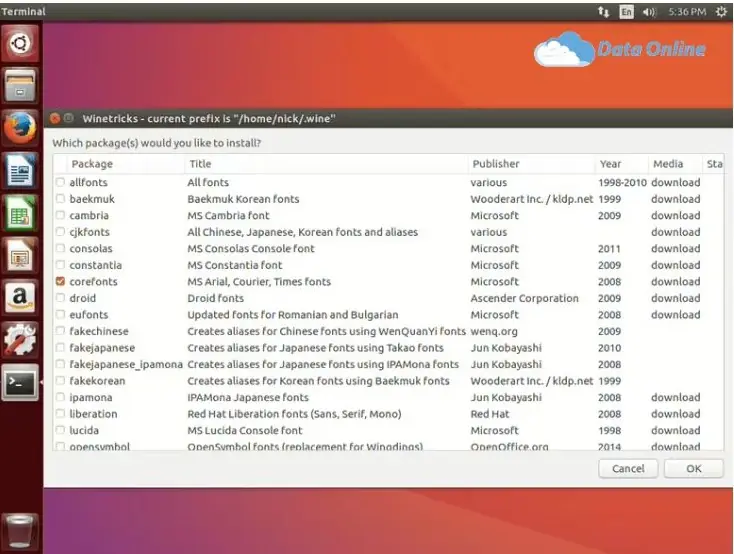Open the 5:36 PM clock menu

[687, 12]
